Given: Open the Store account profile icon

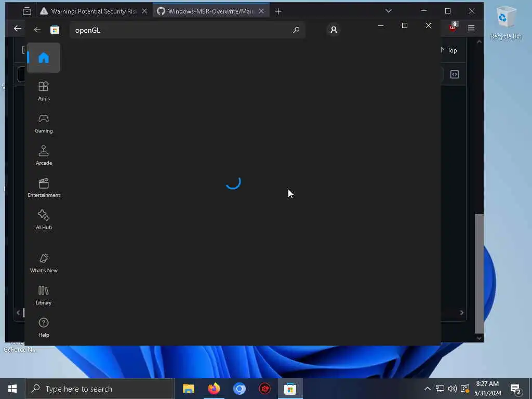Looking at the screenshot, I should [334, 30].
